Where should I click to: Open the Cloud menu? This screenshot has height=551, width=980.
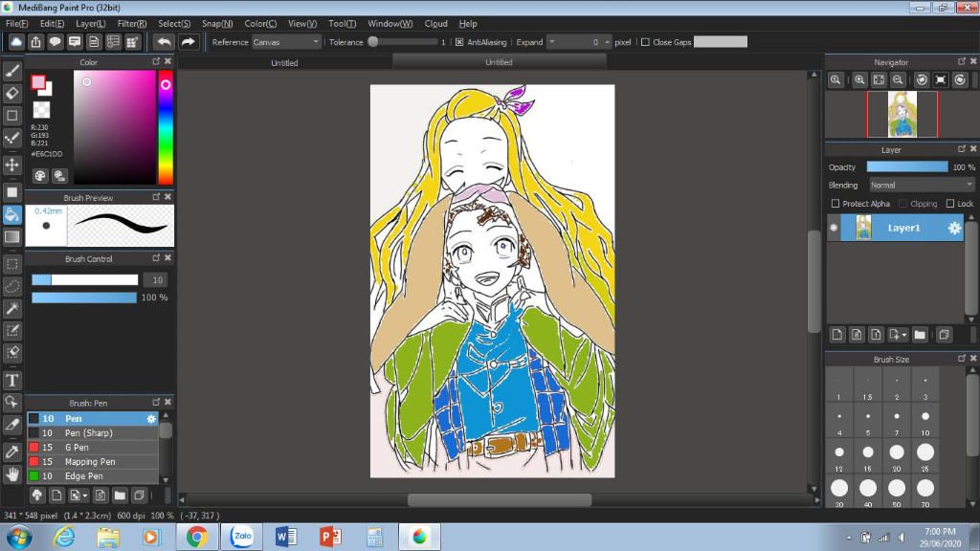(x=435, y=24)
